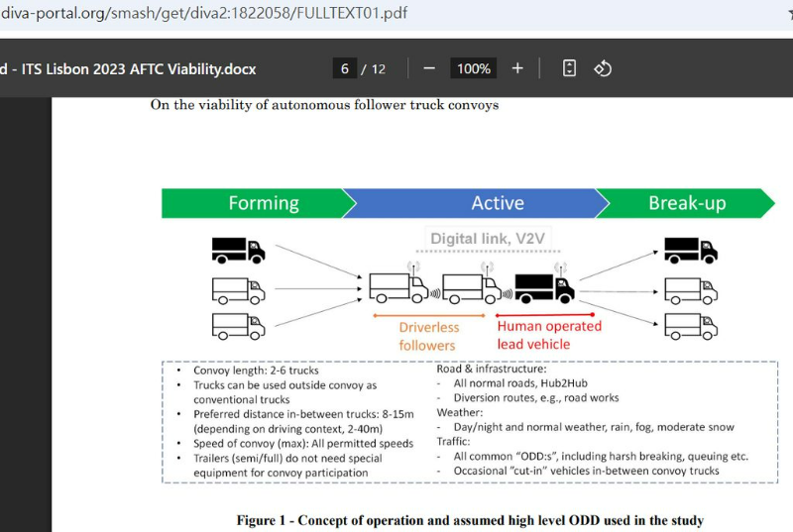Click the 100% zoom level field
This screenshot has height=532, width=793.
[474, 68]
